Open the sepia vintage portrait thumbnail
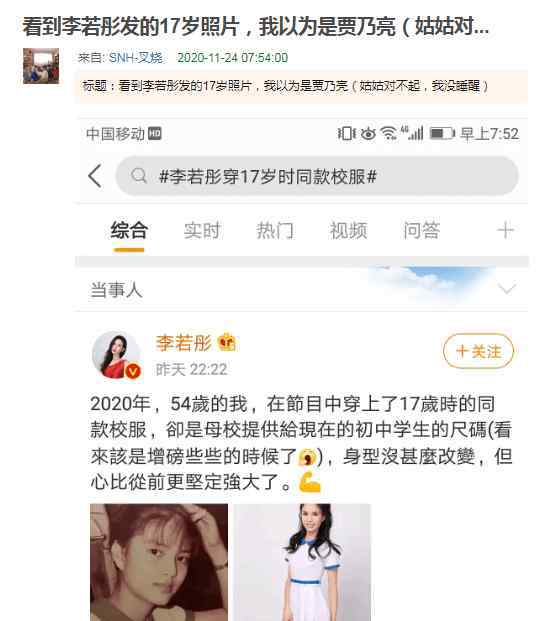545x621 pixels. coord(159,562)
